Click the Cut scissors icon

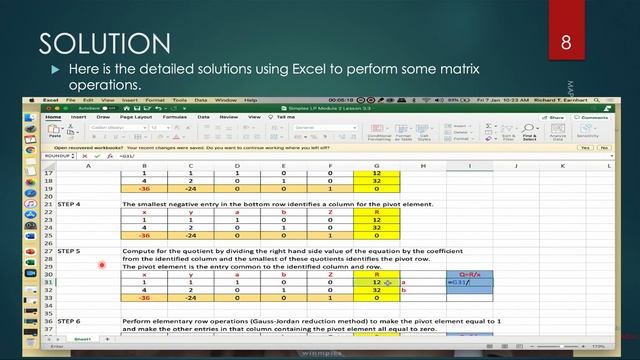click(70, 127)
